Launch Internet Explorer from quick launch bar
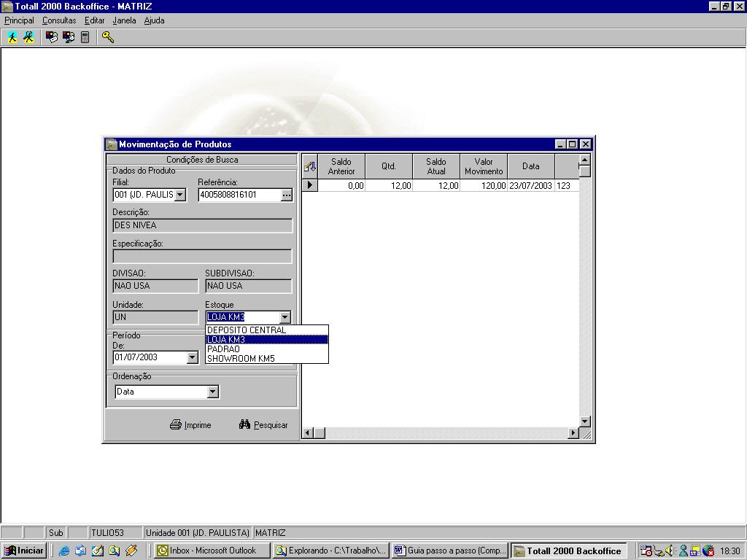747x560 pixels. point(64,551)
